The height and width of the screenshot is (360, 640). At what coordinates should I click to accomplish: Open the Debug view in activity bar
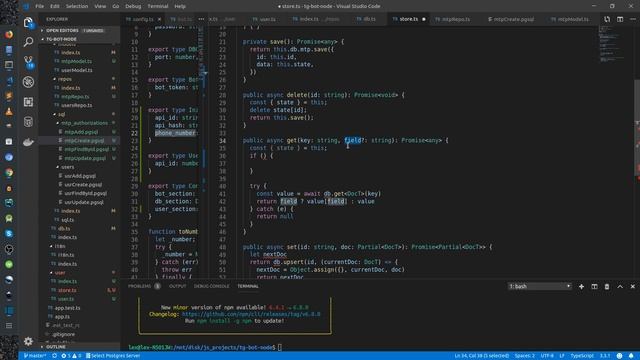28,82
